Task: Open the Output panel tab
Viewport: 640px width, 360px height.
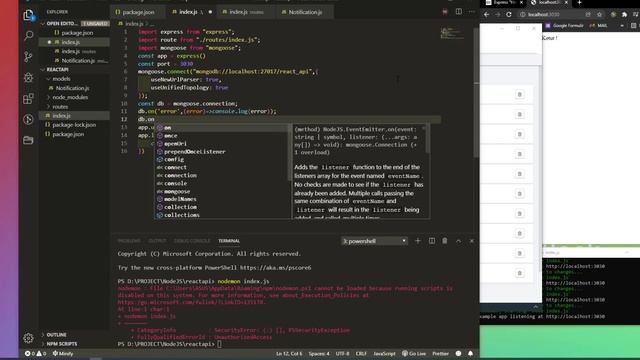Action: pos(157,241)
